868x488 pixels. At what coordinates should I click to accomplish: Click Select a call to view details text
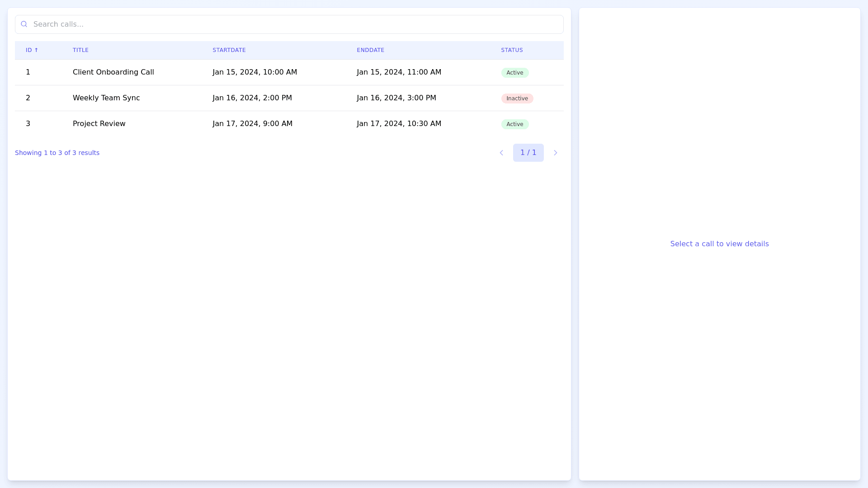pos(719,244)
